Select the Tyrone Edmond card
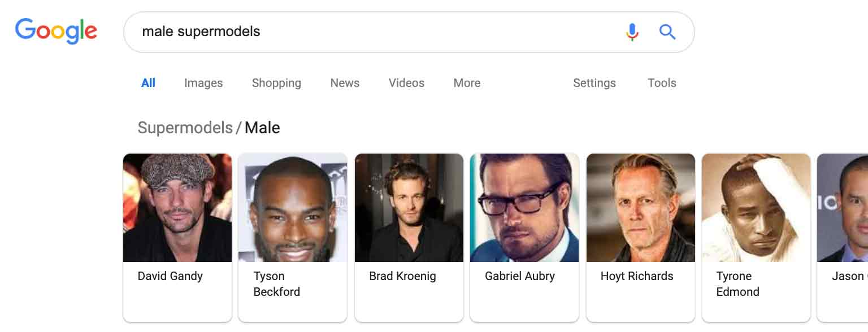Image resolution: width=868 pixels, height=332 pixels. click(x=756, y=237)
